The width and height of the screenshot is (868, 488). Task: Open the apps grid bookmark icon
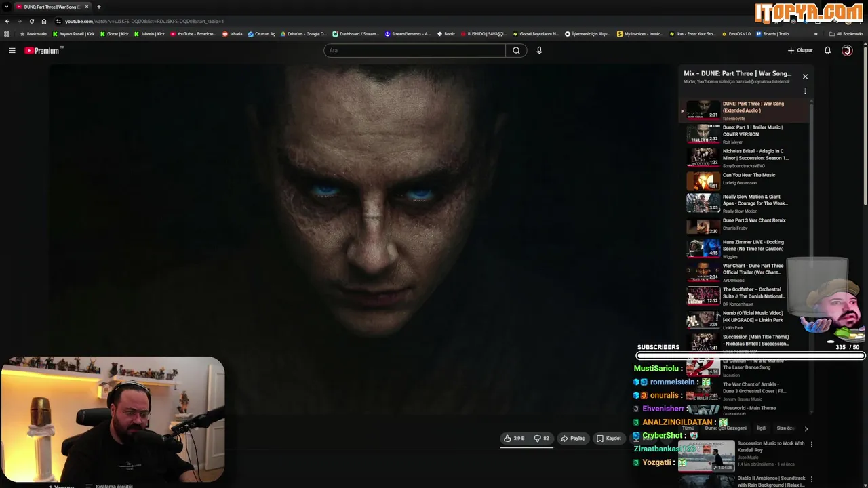7,33
